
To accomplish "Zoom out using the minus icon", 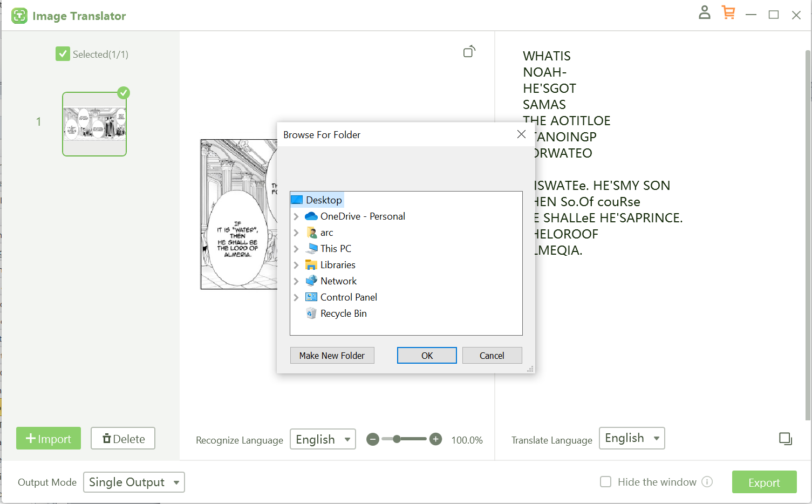I will [372, 439].
